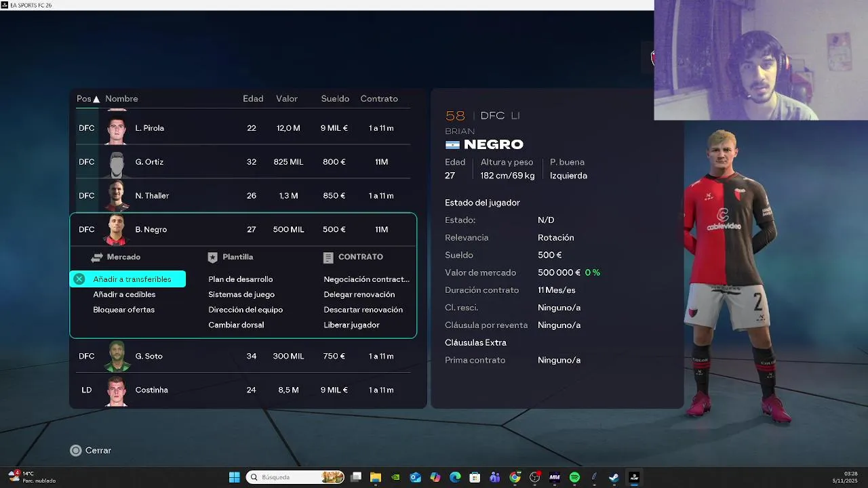Open Steam from taskbar
The image size is (868, 488).
[614, 477]
